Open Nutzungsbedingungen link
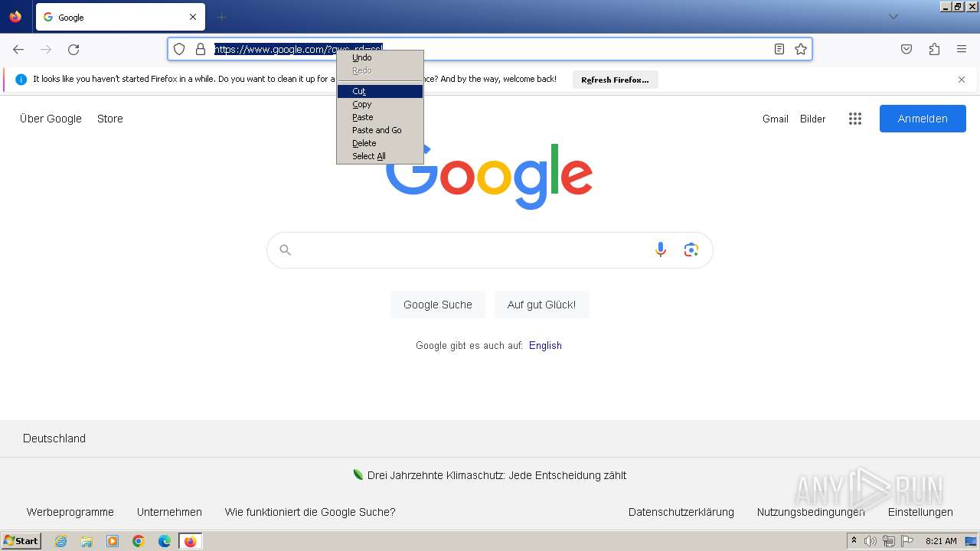This screenshot has width=980, height=551. pos(811,512)
